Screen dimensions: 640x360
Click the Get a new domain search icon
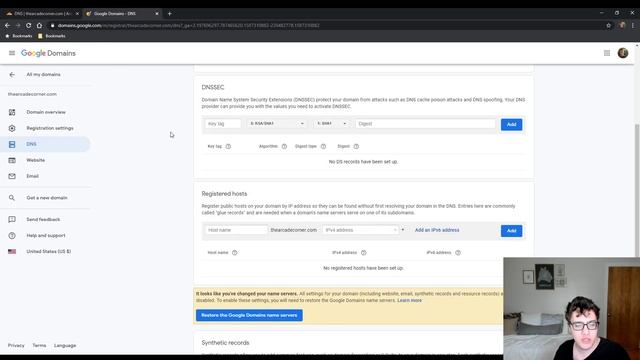(x=12, y=198)
